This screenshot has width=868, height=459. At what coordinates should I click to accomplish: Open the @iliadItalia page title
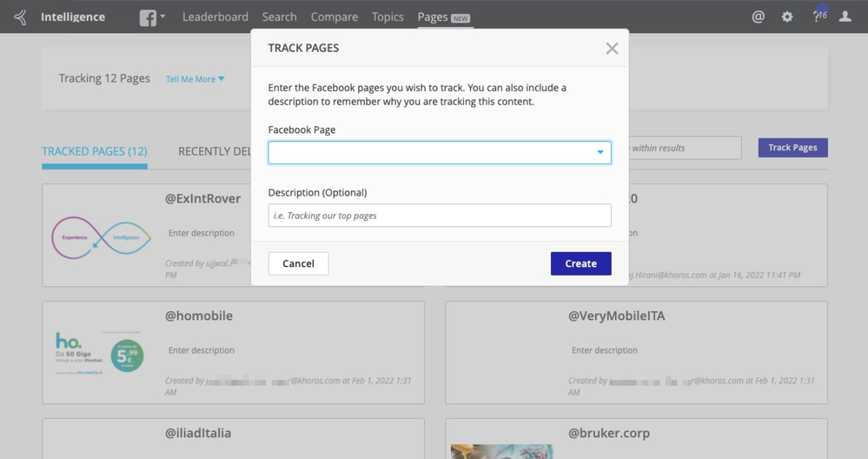point(198,434)
